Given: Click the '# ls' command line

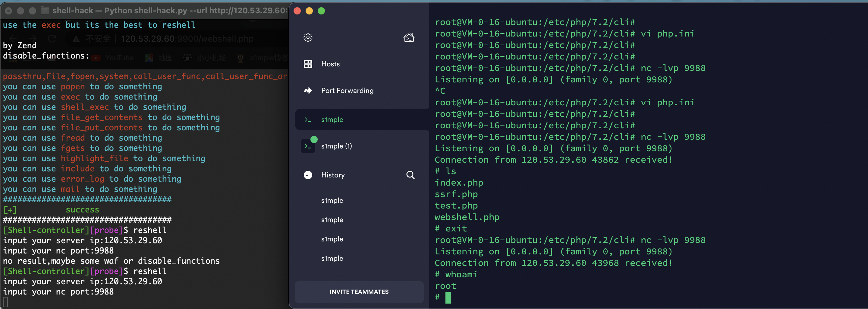Looking at the screenshot, I should [x=445, y=171].
